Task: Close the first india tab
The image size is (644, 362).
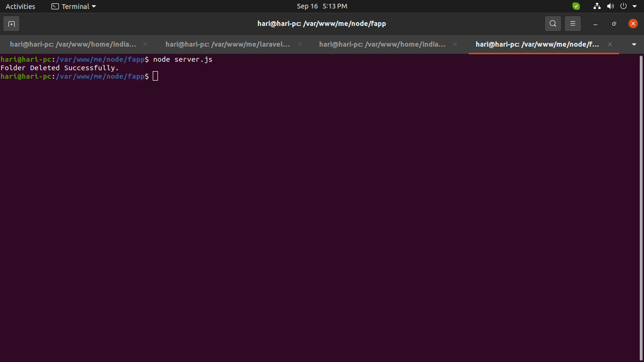Action: click(145, 44)
